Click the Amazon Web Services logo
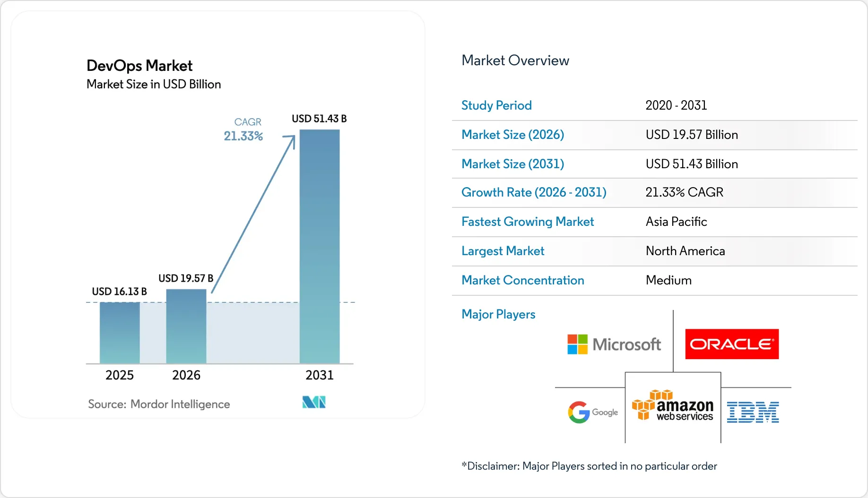This screenshot has height=498, width=868. tap(673, 405)
